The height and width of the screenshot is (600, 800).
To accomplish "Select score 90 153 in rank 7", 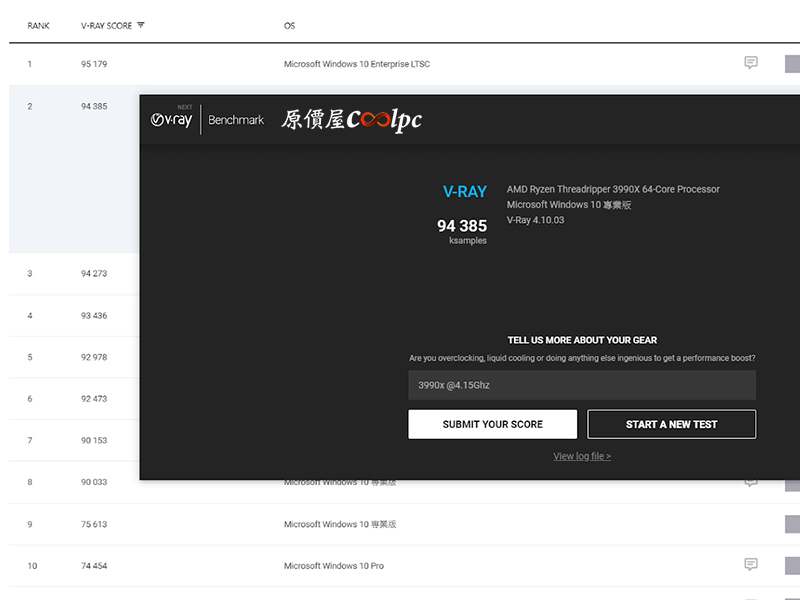I will coord(94,440).
